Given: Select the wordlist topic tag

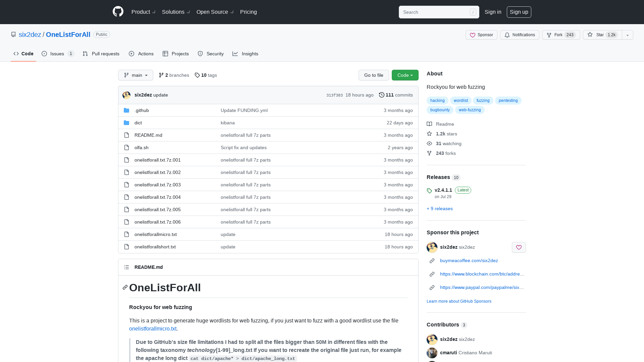Looking at the screenshot, I should 461,101.
